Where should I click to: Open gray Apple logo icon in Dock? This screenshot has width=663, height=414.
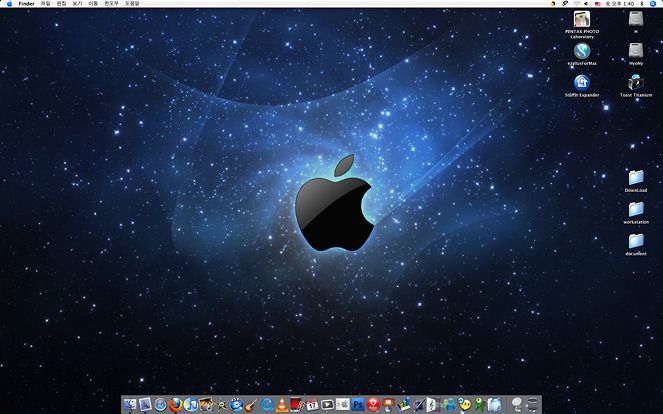coord(343,405)
